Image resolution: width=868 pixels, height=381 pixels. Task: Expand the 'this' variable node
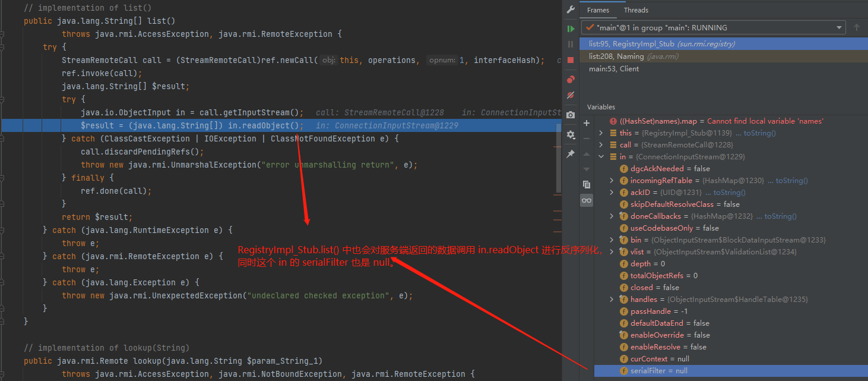tap(601, 133)
